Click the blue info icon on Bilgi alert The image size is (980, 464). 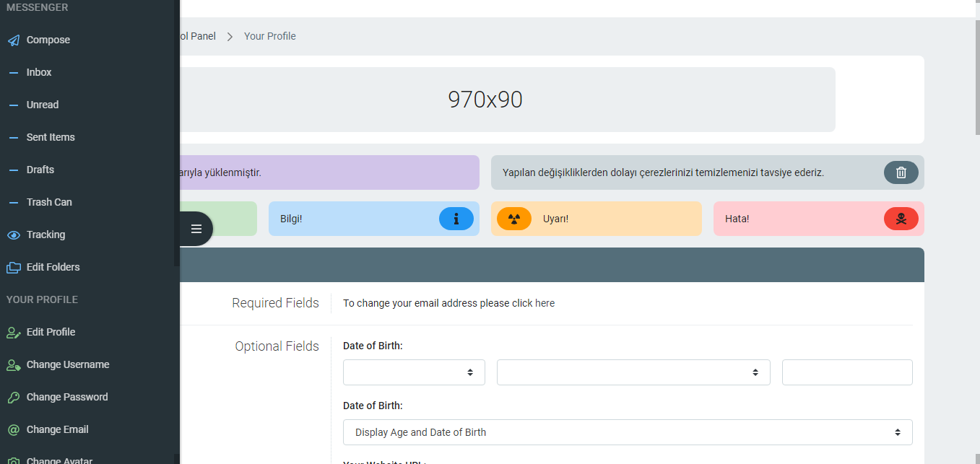tap(456, 219)
